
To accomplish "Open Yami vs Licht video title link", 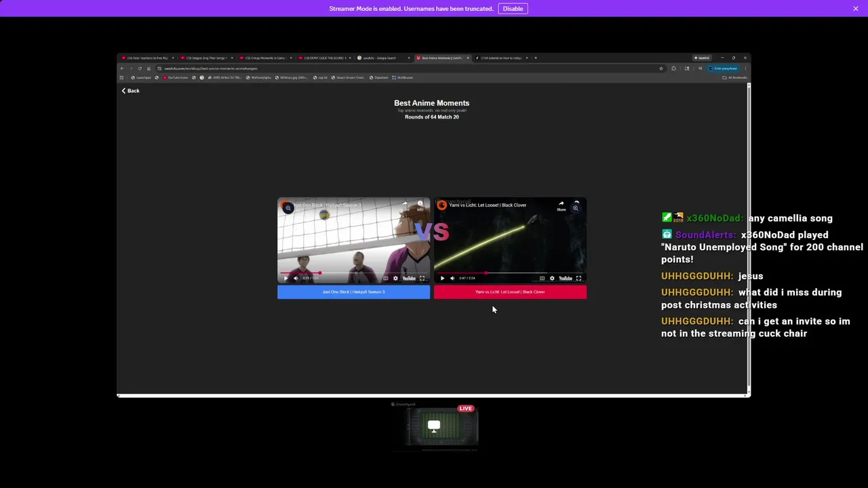I will [488, 205].
